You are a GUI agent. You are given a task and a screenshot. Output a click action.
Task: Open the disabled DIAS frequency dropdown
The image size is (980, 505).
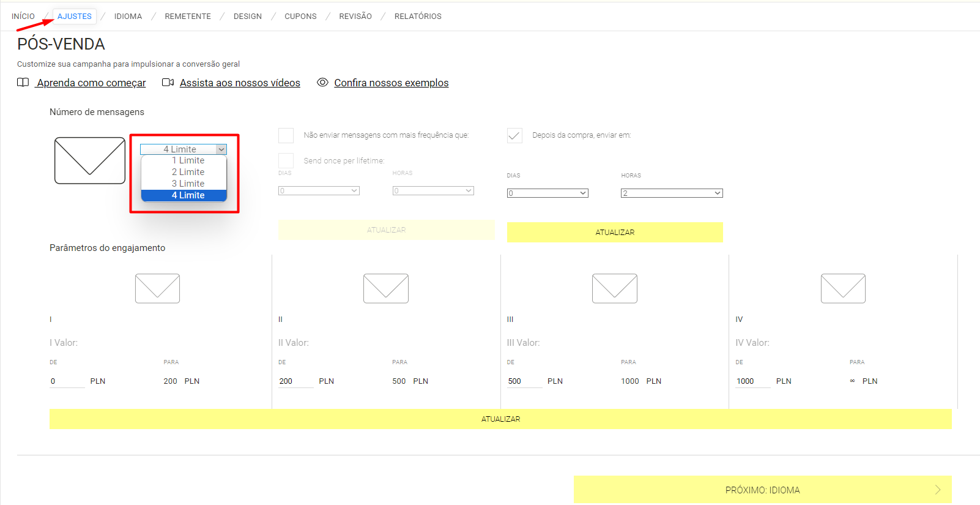point(319,191)
